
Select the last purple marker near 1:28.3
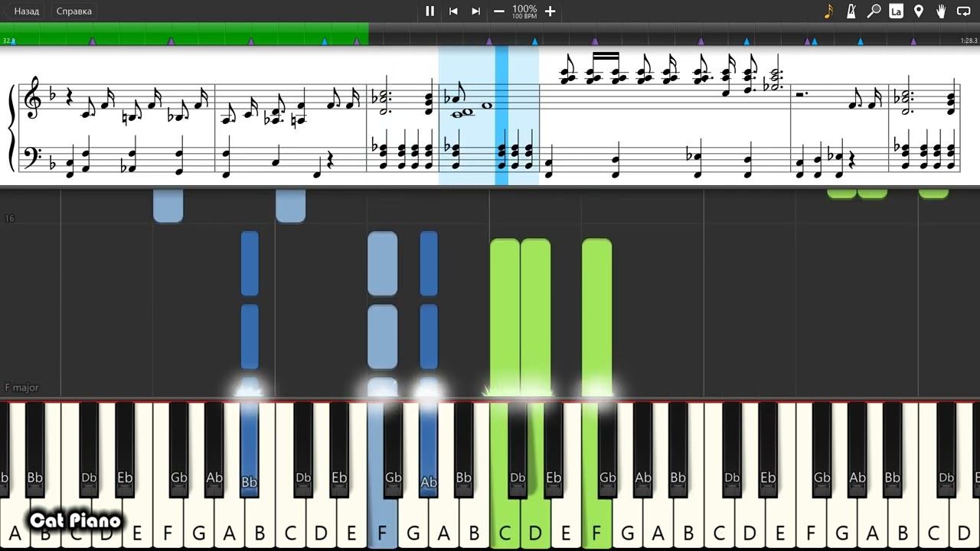click(x=913, y=41)
